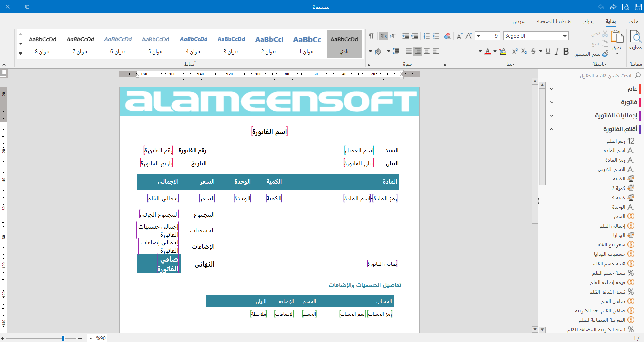Click the search icon in fields panel
This screenshot has width=644, height=342.
point(637,76)
